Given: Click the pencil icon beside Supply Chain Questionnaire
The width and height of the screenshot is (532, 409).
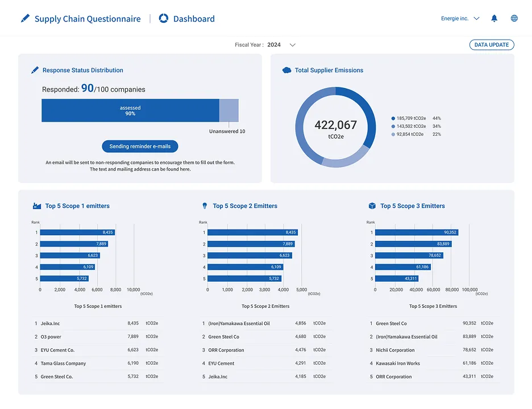Looking at the screenshot, I should [25, 19].
